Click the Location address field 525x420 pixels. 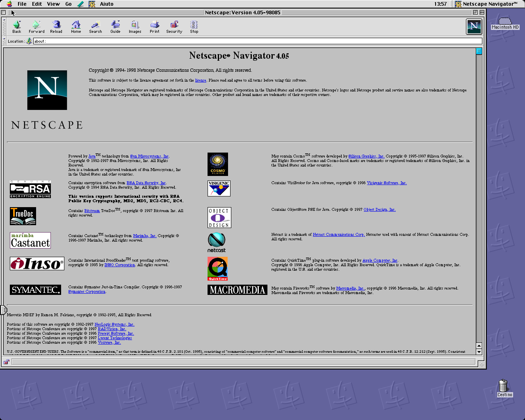(x=257, y=41)
